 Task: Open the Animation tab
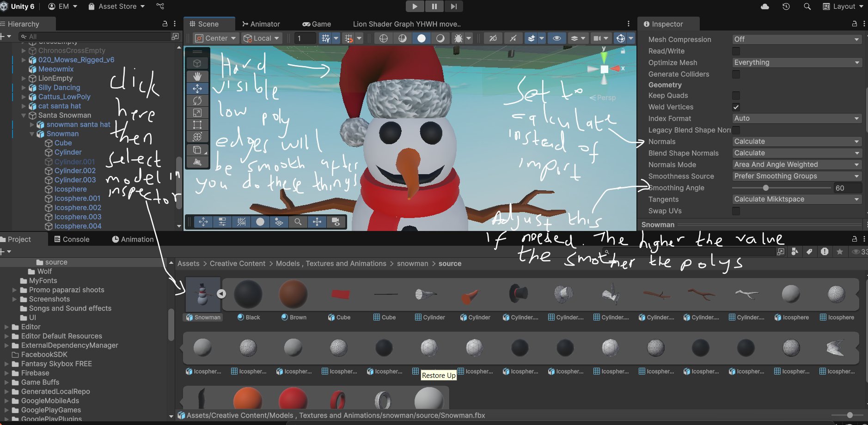[133, 239]
